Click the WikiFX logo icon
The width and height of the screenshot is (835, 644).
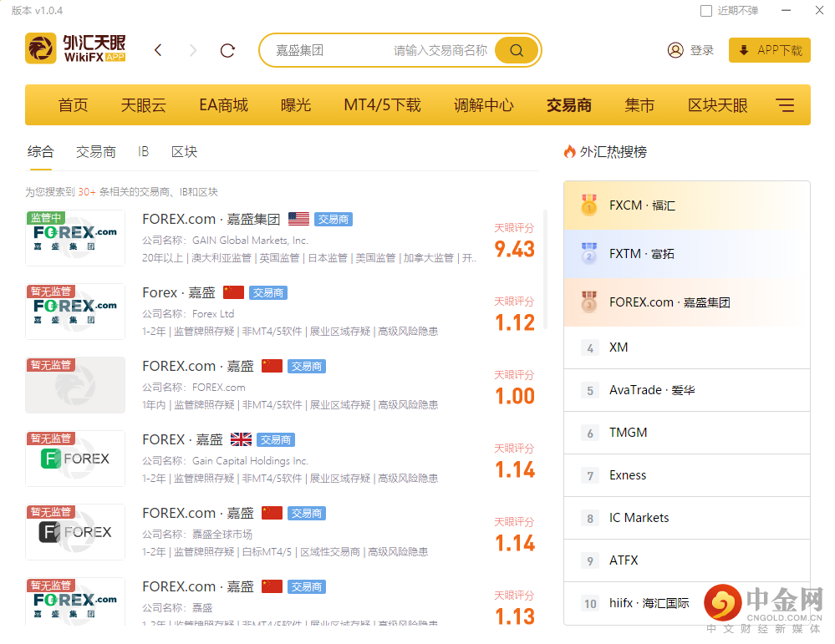[40, 49]
